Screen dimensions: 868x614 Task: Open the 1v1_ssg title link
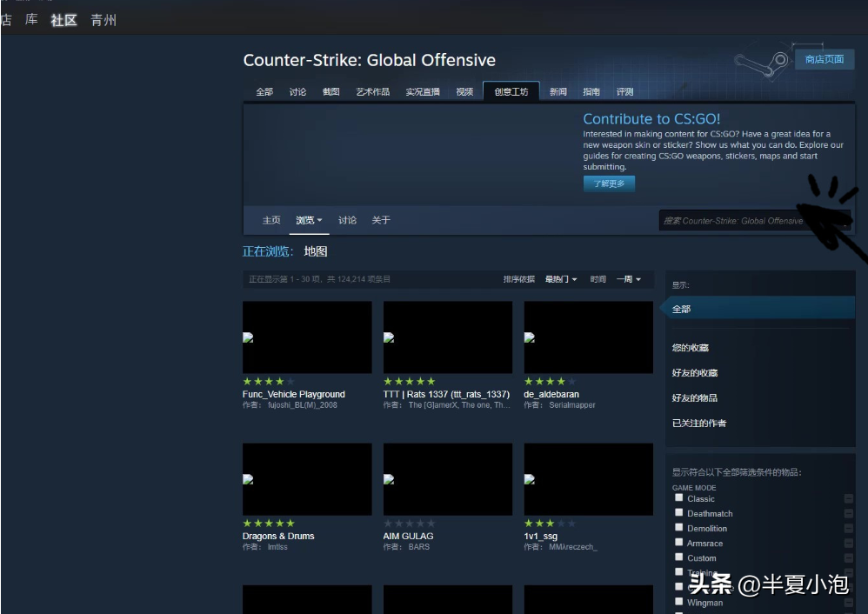[540, 536]
